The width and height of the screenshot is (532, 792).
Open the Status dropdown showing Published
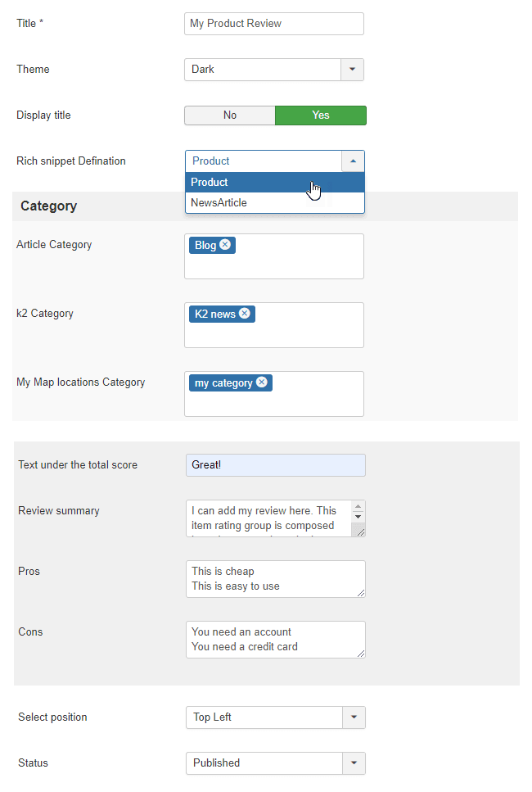click(x=354, y=763)
